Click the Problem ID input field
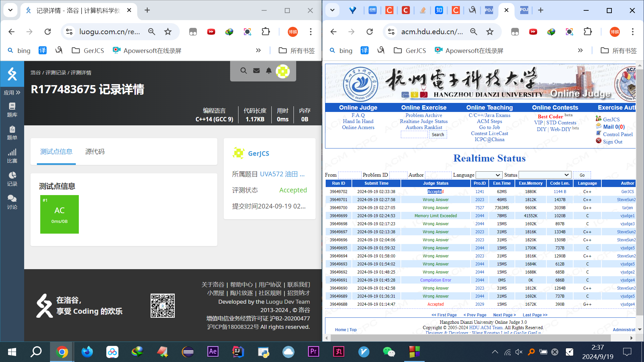The width and height of the screenshot is (644, 362). [x=398, y=175]
